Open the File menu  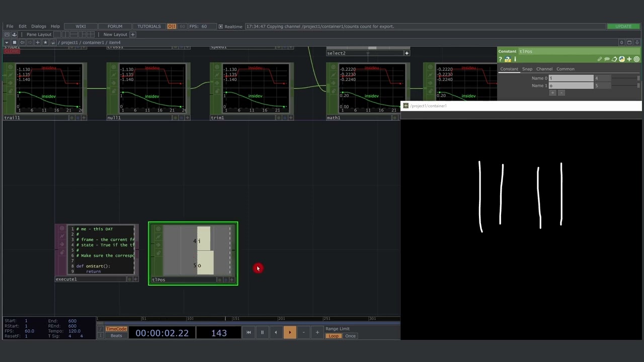pos(10,26)
